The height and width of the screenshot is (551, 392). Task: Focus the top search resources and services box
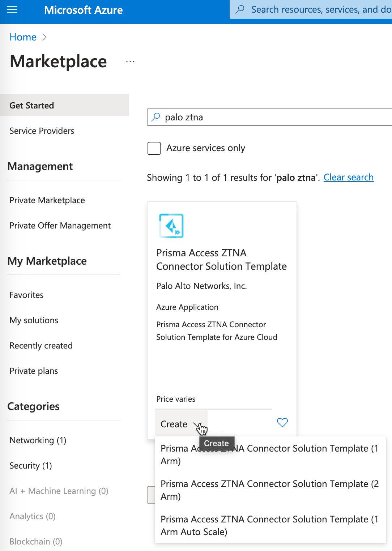tap(311, 9)
